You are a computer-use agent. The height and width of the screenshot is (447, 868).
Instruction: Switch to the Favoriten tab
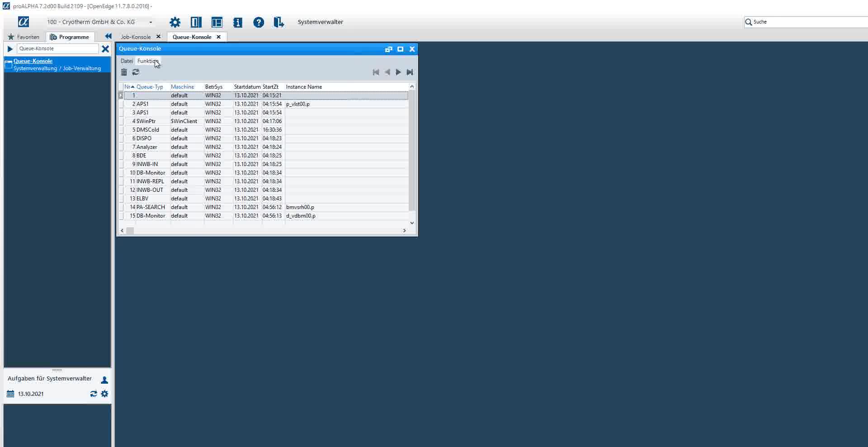24,37
